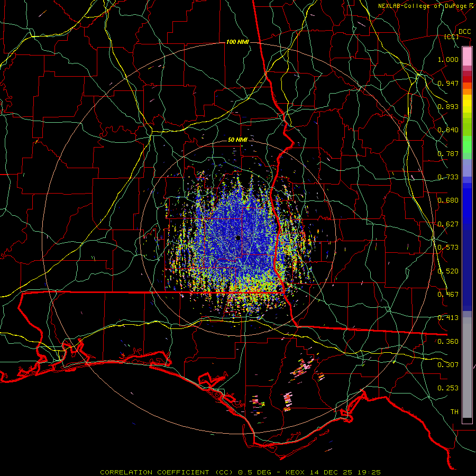Click the [CC] units label
The width and height of the screenshot is (476, 476).
(452, 36)
